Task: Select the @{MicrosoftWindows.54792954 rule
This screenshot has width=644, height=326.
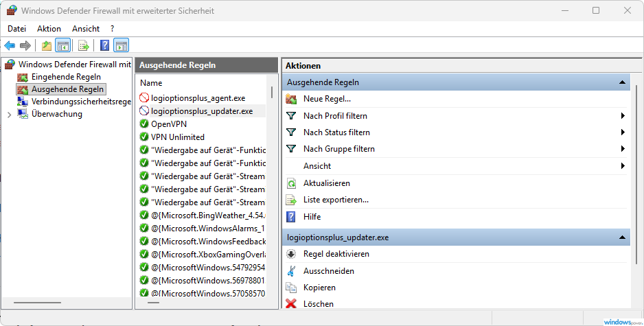Action: point(208,268)
